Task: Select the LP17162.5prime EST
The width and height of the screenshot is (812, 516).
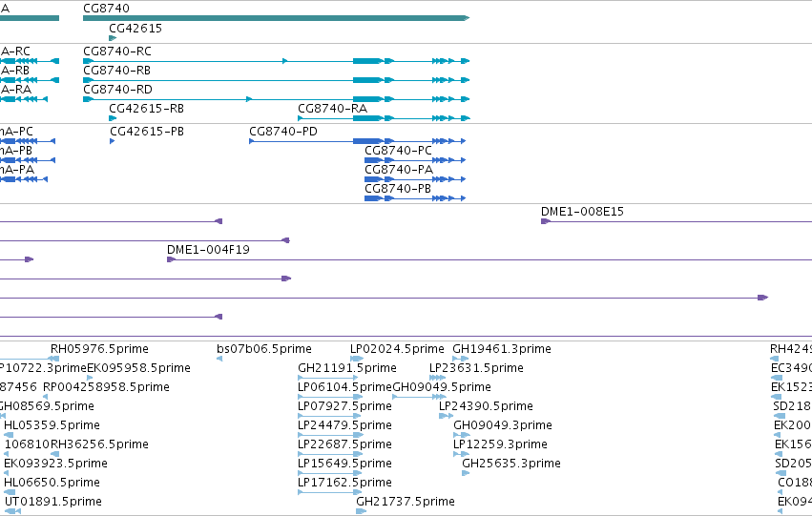Action: coord(330,493)
